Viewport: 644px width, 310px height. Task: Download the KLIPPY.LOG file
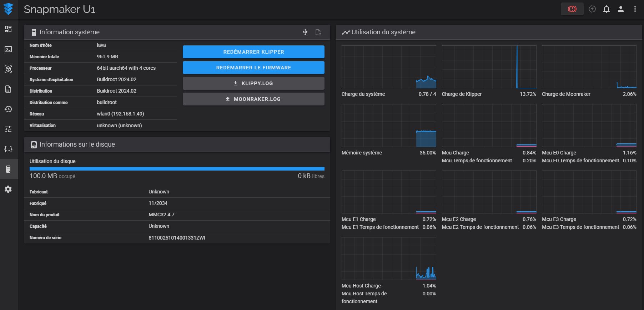pyautogui.click(x=253, y=83)
